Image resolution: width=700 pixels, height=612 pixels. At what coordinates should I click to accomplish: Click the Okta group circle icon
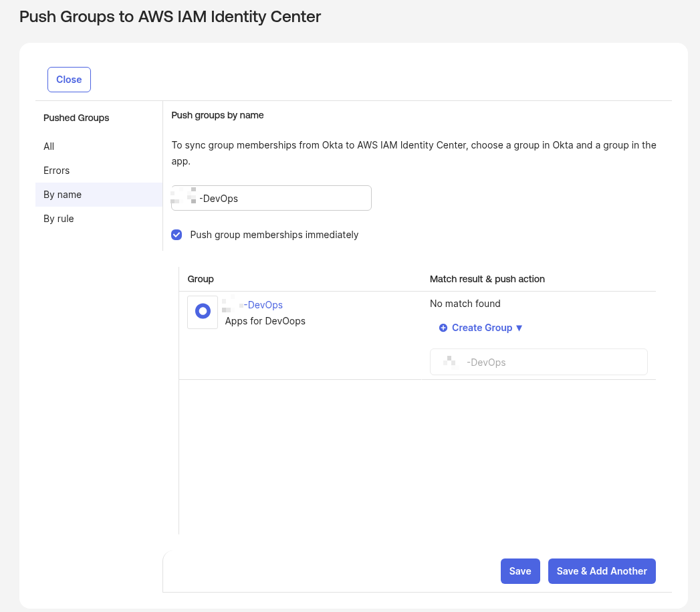coord(203,312)
